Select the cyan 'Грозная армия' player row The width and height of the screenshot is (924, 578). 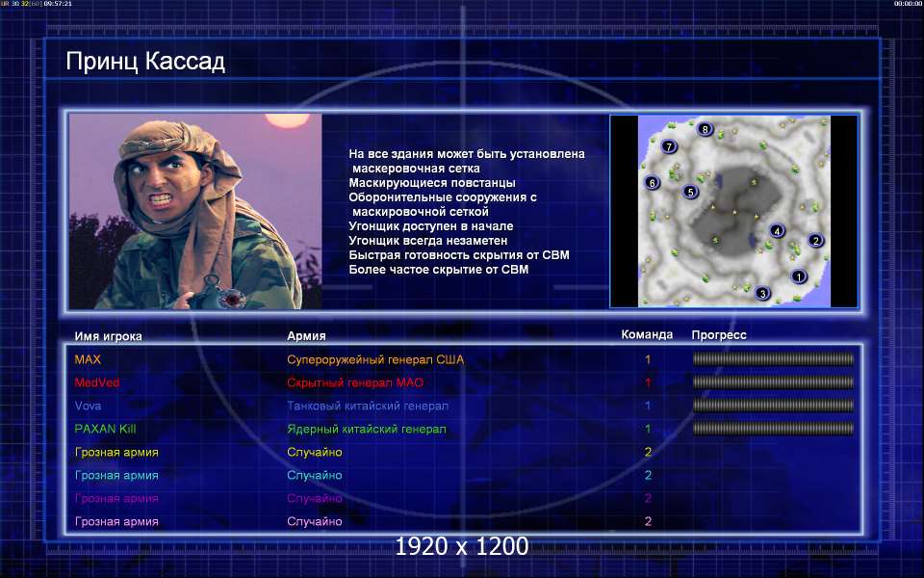pos(116,475)
